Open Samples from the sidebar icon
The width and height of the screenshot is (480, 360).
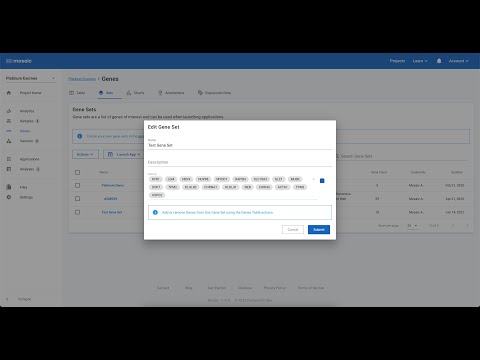point(9,121)
